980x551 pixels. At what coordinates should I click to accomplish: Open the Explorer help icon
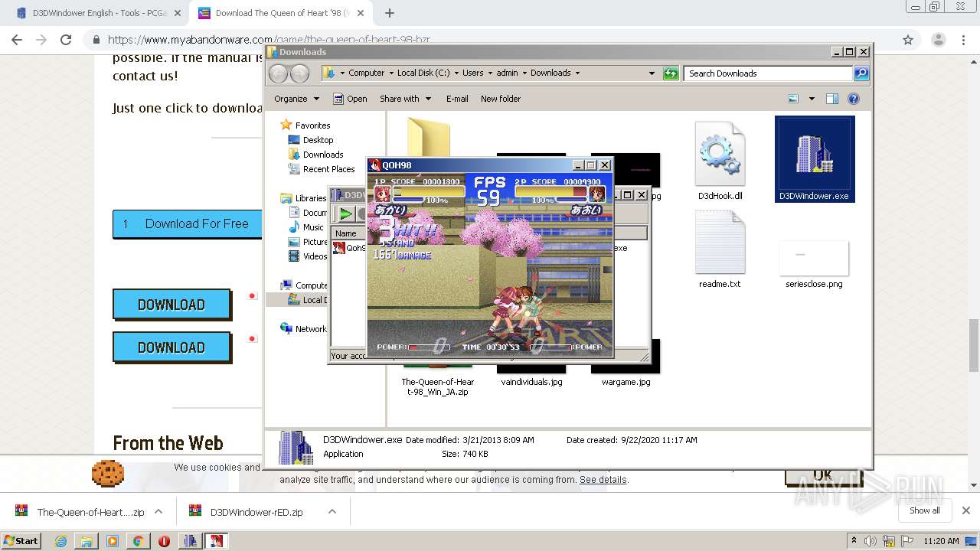(x=854, y=99)
